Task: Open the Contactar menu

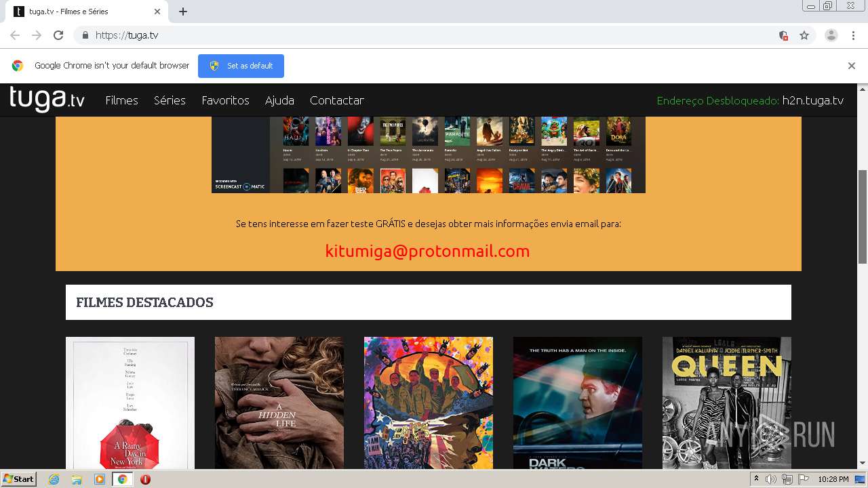Action: (337, 100)
